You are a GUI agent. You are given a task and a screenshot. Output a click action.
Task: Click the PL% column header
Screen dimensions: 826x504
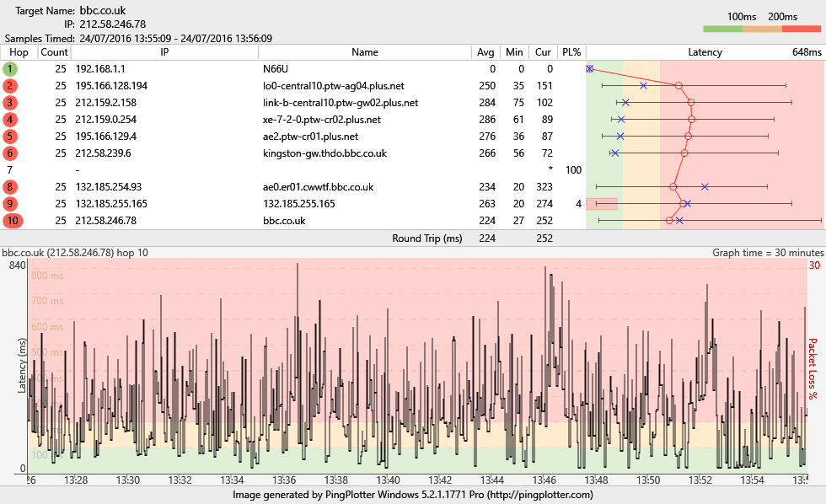(571, 52)
